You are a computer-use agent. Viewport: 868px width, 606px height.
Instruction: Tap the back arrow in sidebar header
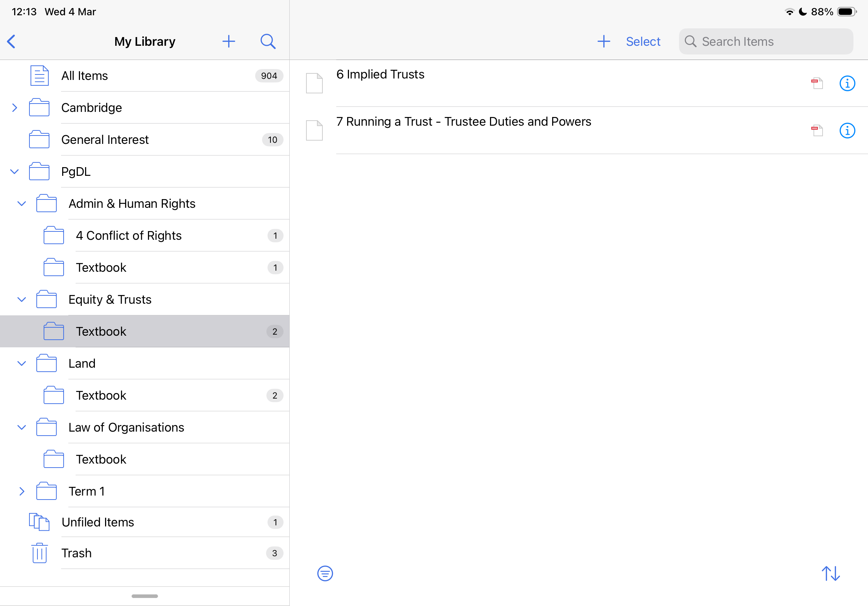[11, 41]
